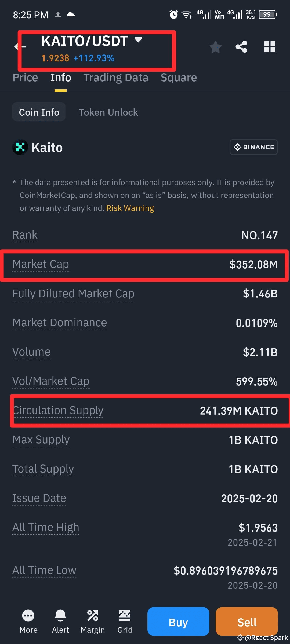Screen dimensions: 290x644
Task: Tap the back arrow icon
Action: click(20, 47)
